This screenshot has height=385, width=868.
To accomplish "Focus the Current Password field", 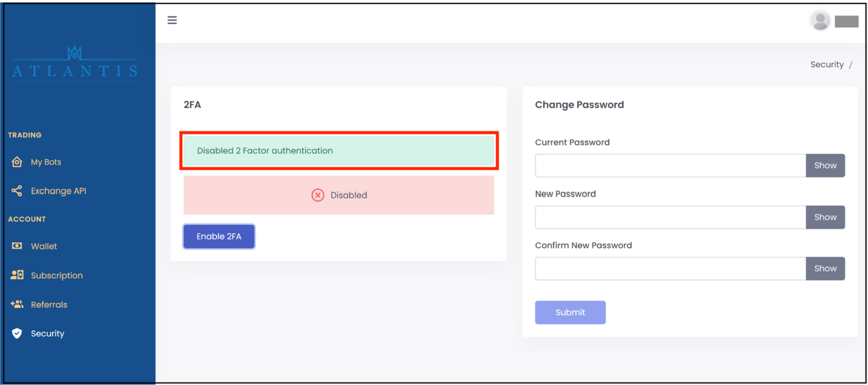I will [x=670, y=165].
